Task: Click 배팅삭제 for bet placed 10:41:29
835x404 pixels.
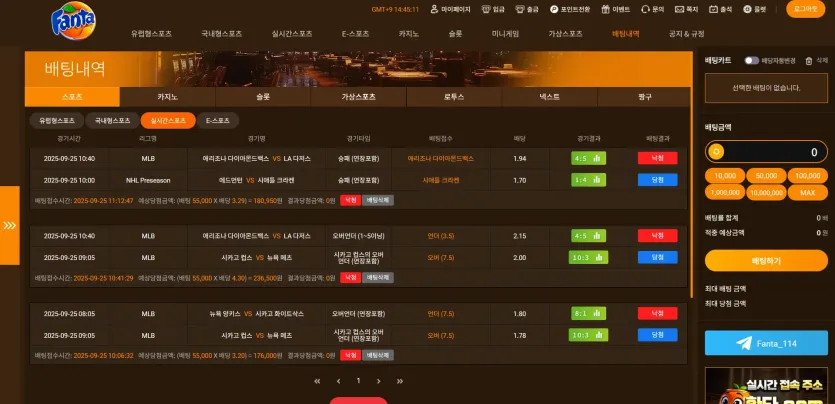Action: 378,278
